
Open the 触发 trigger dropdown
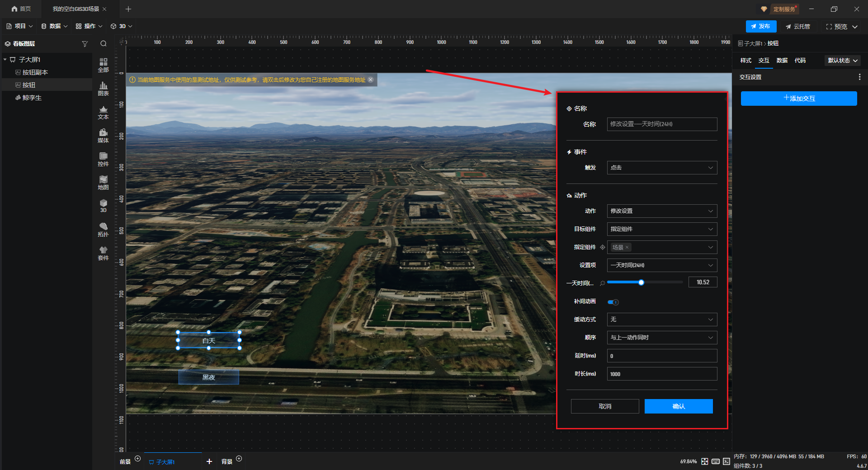tap(661, 168)
